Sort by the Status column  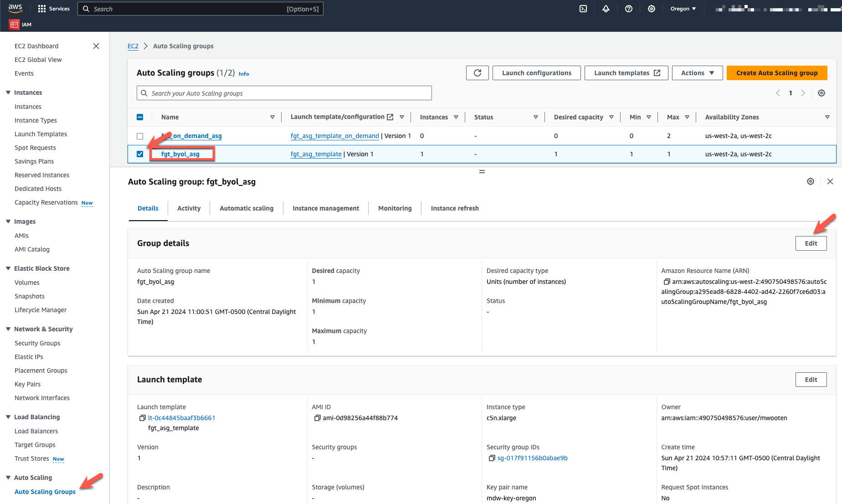tap(536, 117)
